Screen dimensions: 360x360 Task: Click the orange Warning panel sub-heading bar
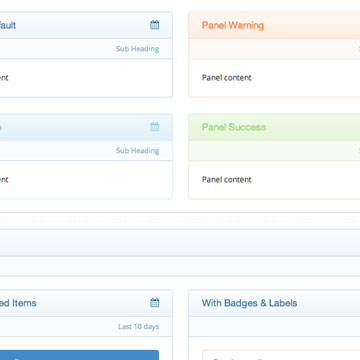(x=274, y=49)
